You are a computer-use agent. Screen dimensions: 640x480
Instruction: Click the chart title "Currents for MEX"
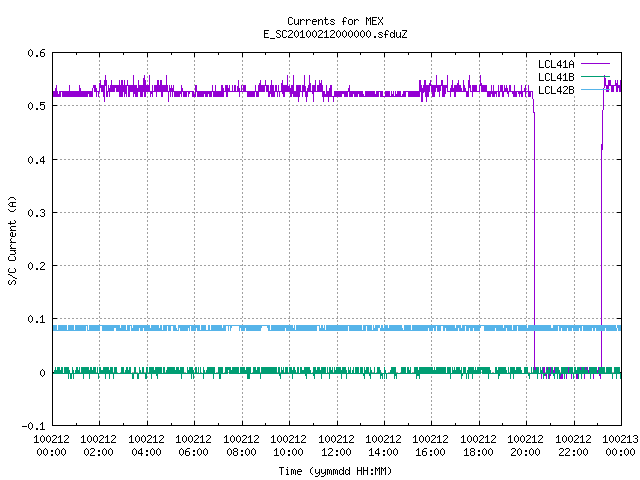click(x=335, y=21)
